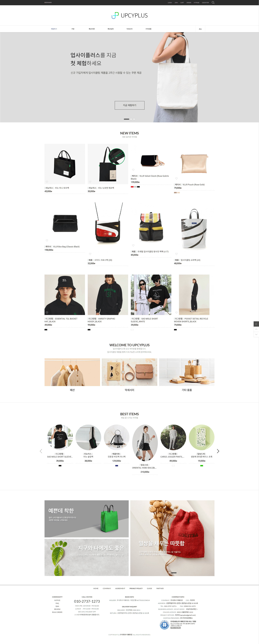Viewport: 259px width, 644px height.
Task: Toggle wishlist heart on TGL Bucket Hat
Action: point(47,313)
